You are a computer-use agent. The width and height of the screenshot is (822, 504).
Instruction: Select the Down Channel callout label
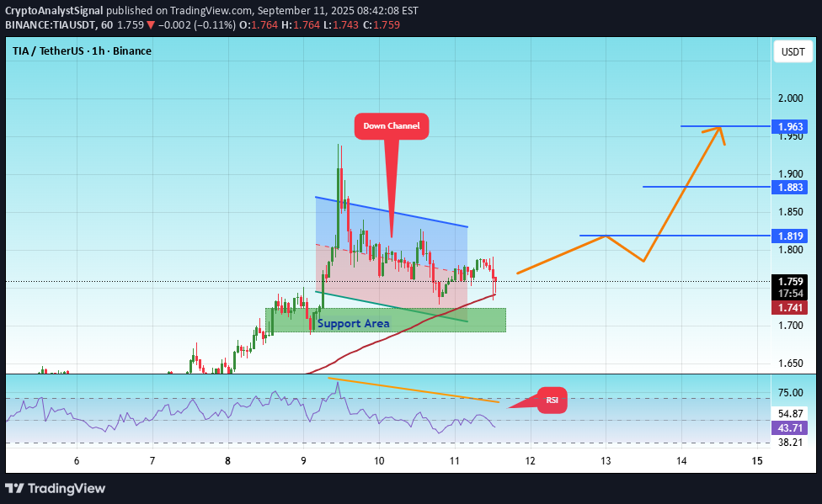pyautogui.click(x=392, y=126)
